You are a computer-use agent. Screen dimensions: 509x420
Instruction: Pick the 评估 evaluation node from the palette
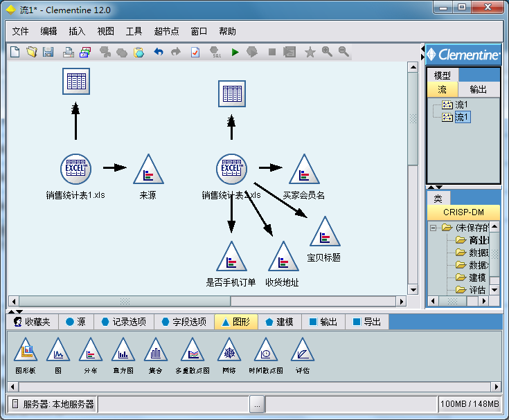coord(302,350)
